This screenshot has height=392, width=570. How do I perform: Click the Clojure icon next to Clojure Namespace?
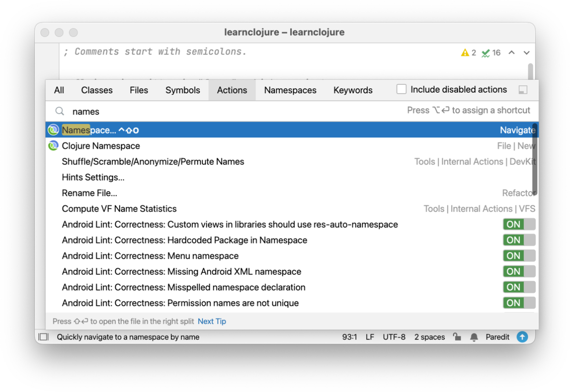(x=53, y=146)
